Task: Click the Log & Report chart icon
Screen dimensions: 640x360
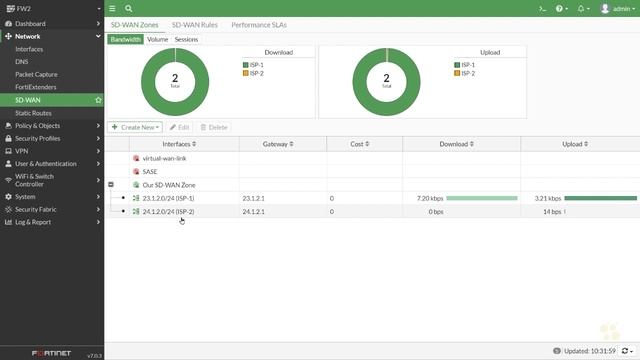Action: [8, 222]
